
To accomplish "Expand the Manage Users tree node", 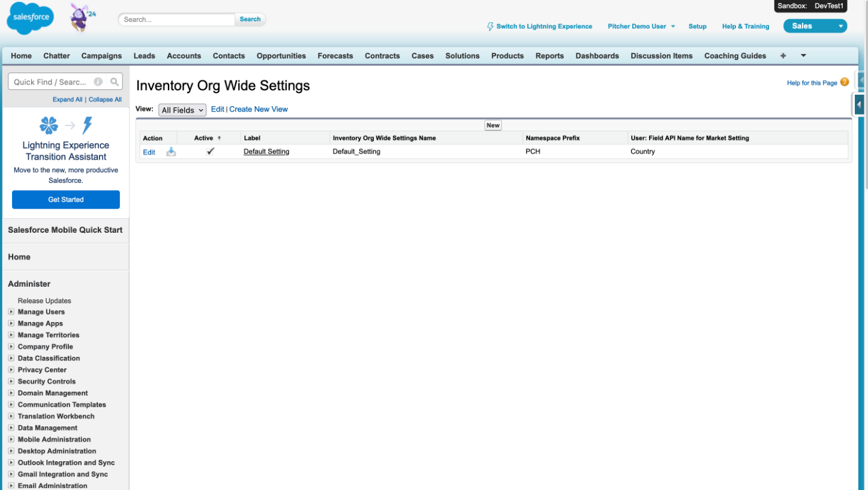I will point(11,312).
